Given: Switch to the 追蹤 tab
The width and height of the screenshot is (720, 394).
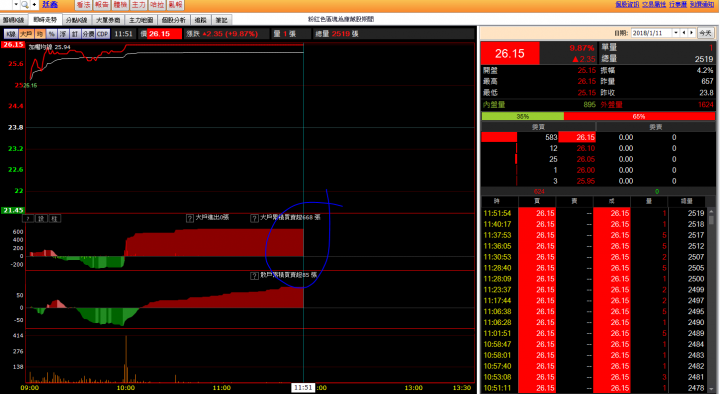Looking at the screenshot, I should pos(200,20).
